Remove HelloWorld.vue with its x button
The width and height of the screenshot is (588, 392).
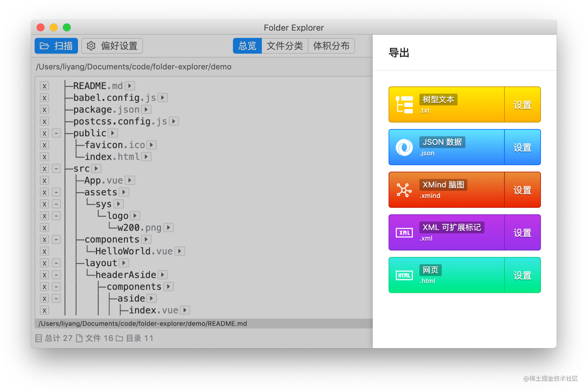tap(44, 252)
